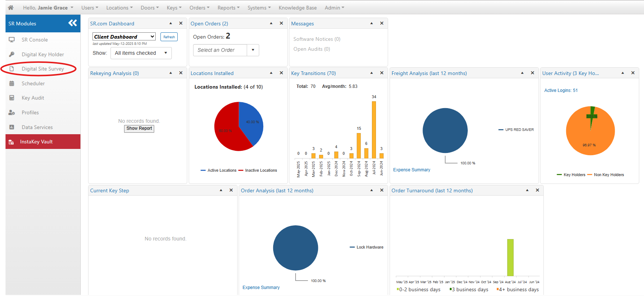Close the User Activity panel
The width and height of the screenshot is (644, 296).
click(633, 73)
